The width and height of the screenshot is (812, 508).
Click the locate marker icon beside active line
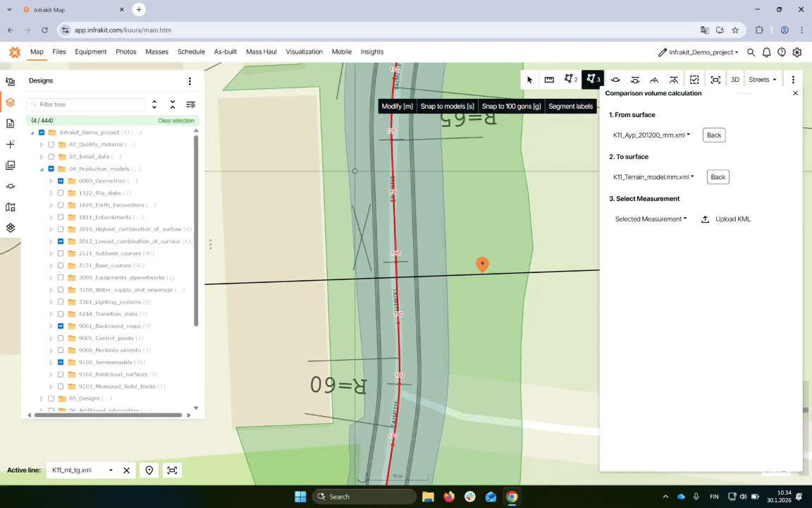tap(149, 470)
